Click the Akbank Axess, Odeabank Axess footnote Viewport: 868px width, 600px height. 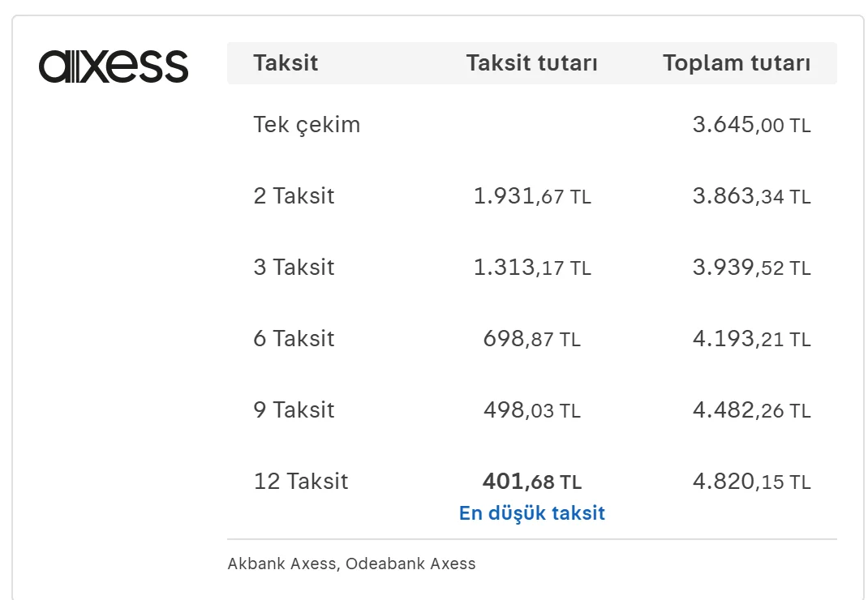coord(351,564)
